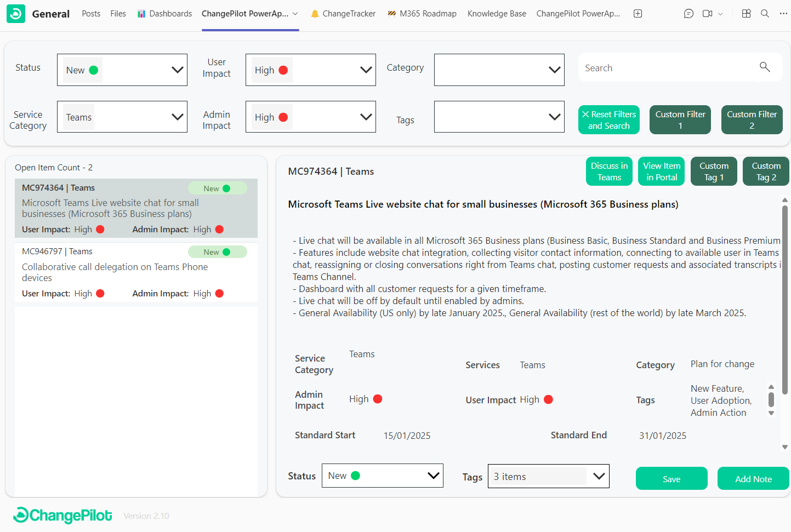Viewport: 791px width, 532px height.
Task: Click Reset Filters and Search button
Action: tap(609, 119)
